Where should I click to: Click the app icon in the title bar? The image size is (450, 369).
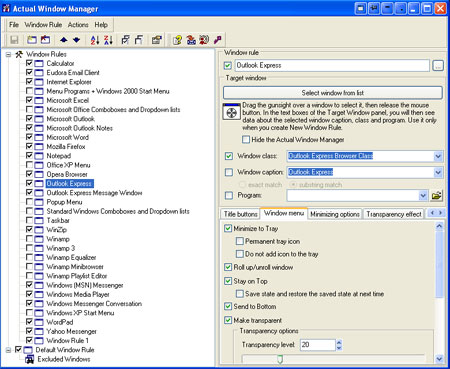pyautogui.click(x=6, y=8)
